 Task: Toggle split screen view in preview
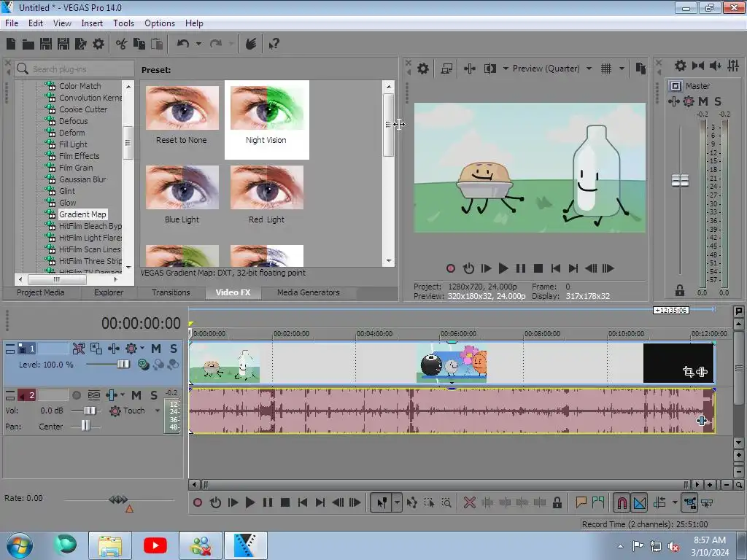pos(490,69)
